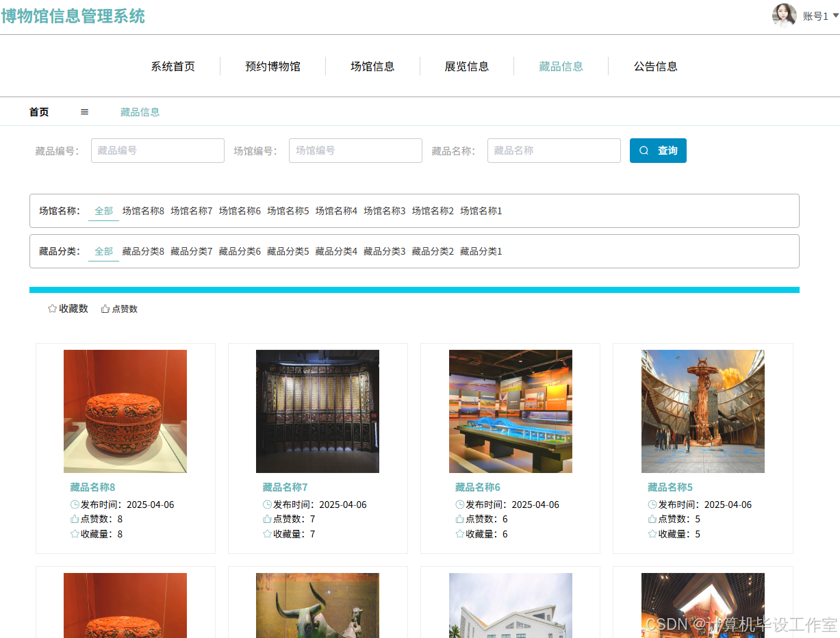The image size is (840, 638).
Task: Filter by 藏品分类1
Action: coord(481,251)
